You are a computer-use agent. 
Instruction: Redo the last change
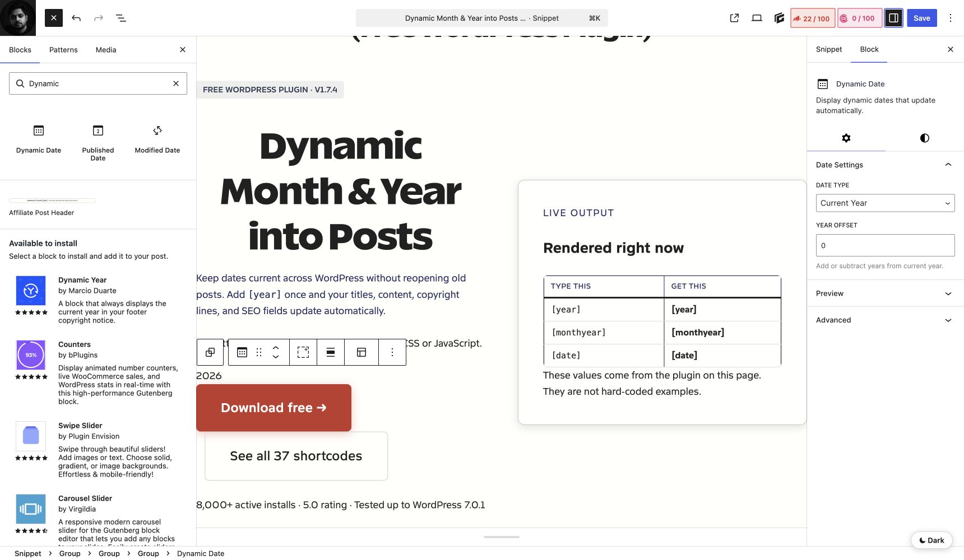pos(99,18)
